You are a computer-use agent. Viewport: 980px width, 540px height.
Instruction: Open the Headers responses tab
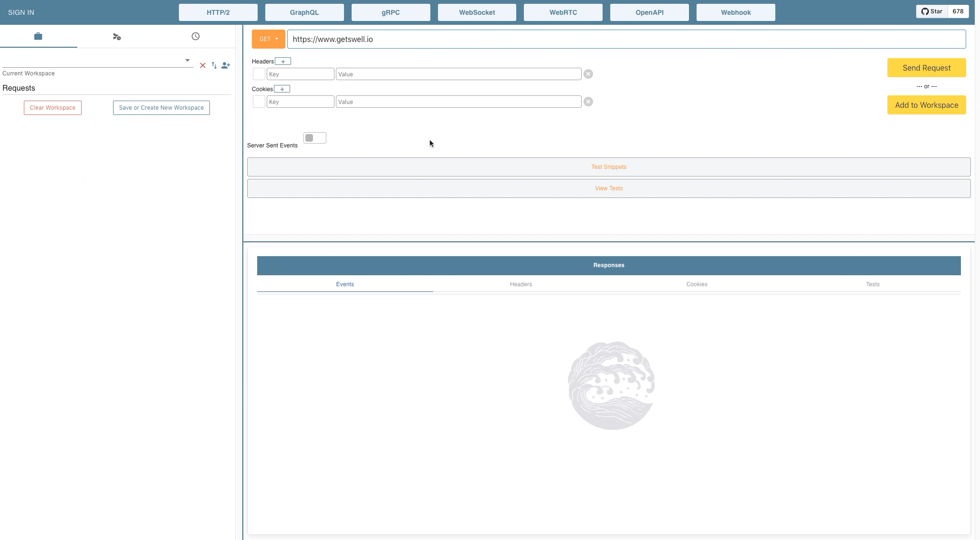521,284
